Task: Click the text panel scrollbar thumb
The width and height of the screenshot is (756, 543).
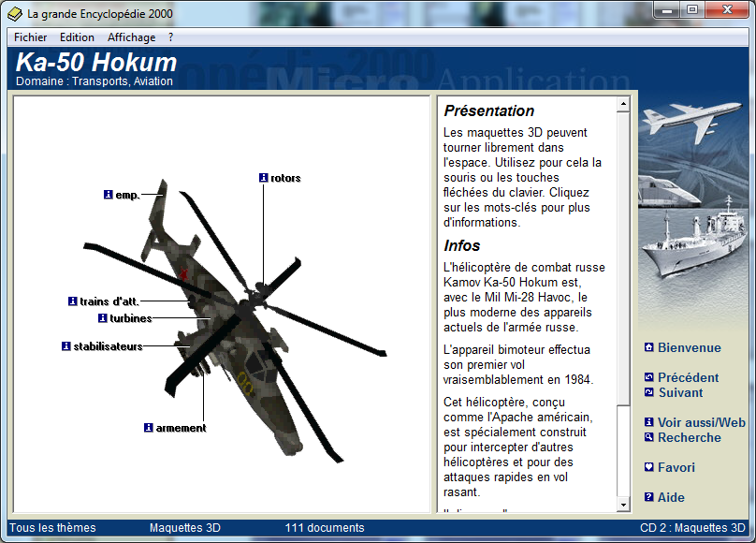Action: tap(623, 258)
